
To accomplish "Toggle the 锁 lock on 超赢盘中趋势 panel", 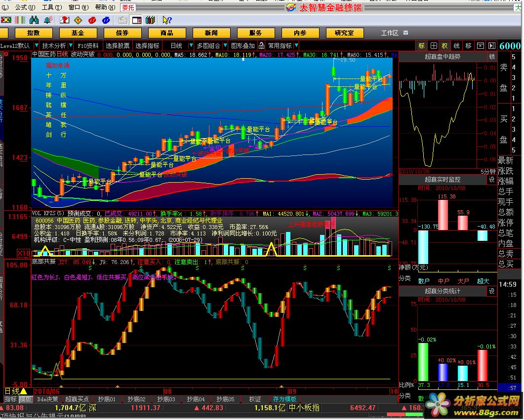I will [x=492, y=57].
